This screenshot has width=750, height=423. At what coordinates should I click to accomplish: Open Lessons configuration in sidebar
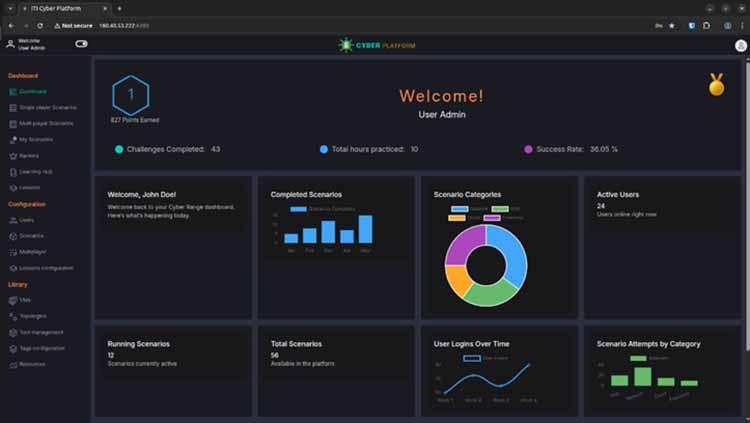(x=42, y=268)
